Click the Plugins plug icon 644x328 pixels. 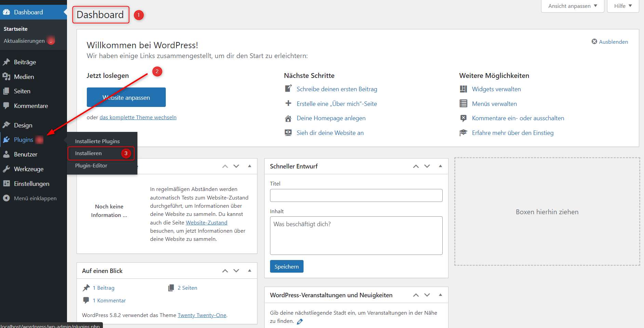pyautogui.click(x=6, y=140)
